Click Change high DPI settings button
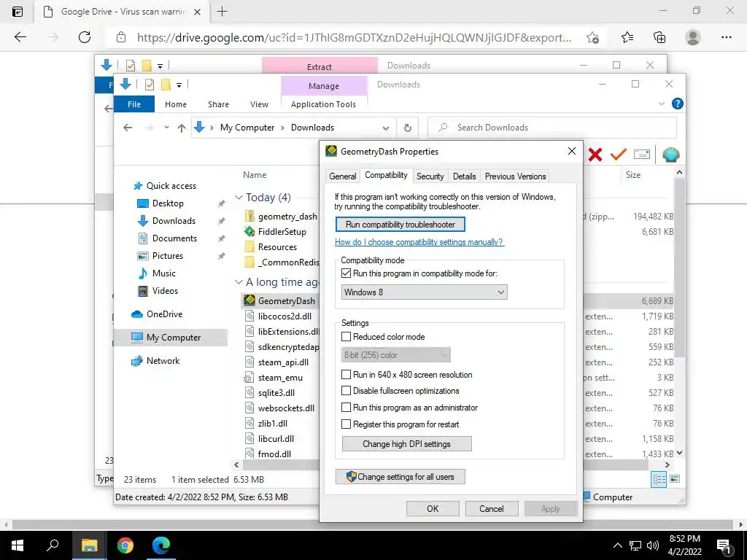The width and height of the screenshot is (747, 560). pos(407,444)
